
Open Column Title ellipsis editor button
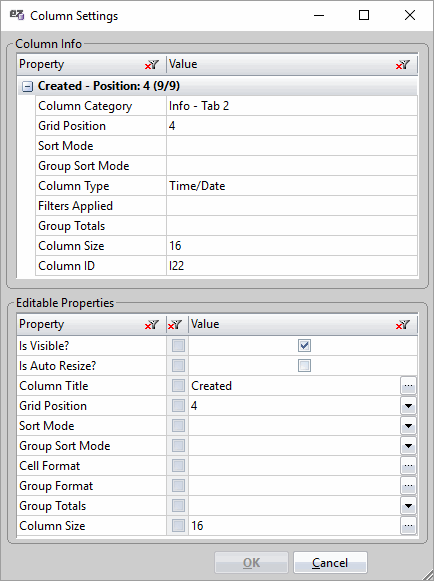point(408,386)
